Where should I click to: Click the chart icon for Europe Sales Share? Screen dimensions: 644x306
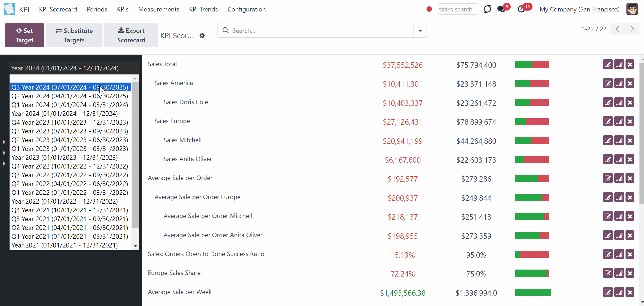coord(619,273)
